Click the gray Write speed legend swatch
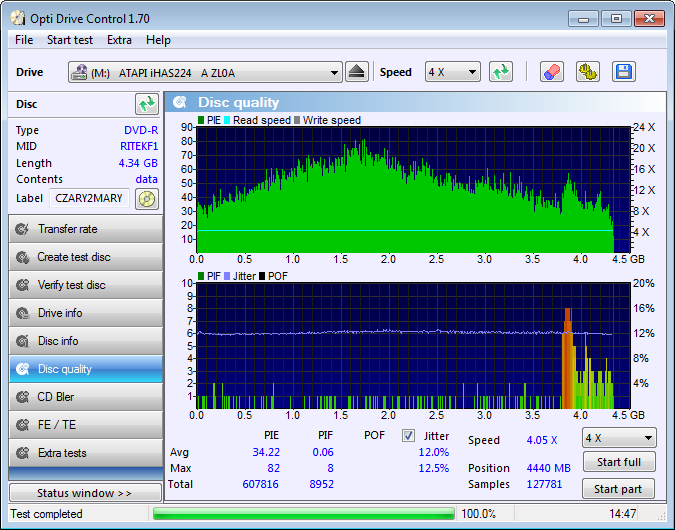This screenshot has width=675, height=530. (x=297, y=120)
